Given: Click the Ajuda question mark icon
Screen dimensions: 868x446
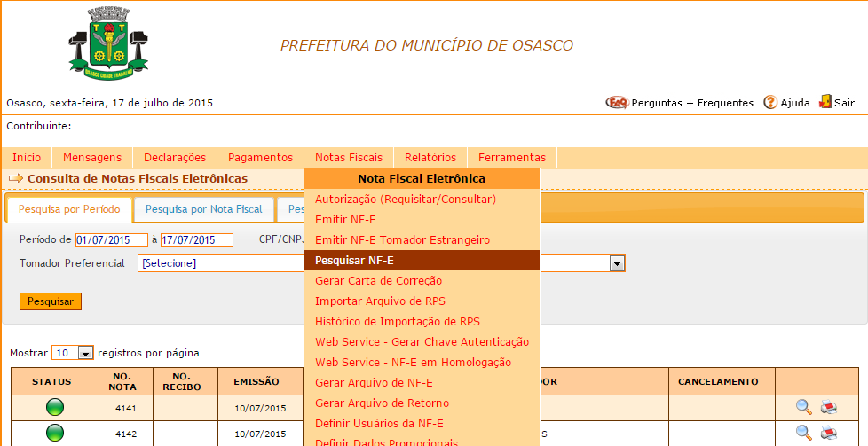Looking at the screenshot, I should pos(769,103).
